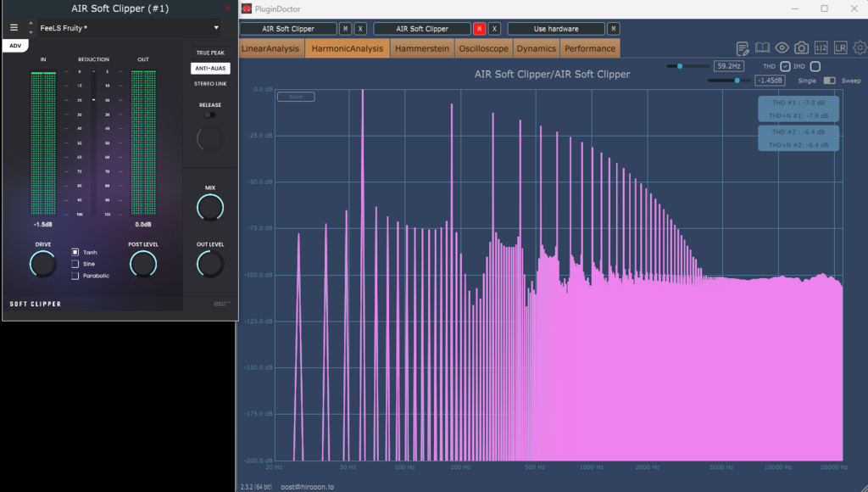This screenshot has width=868, height=492.
Task: Click the 1|2 plugin compare icon
Action: coord(821,48)
